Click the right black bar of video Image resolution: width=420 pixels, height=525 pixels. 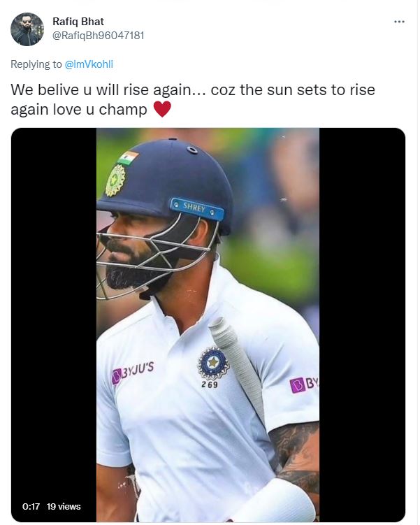(362, 325)
